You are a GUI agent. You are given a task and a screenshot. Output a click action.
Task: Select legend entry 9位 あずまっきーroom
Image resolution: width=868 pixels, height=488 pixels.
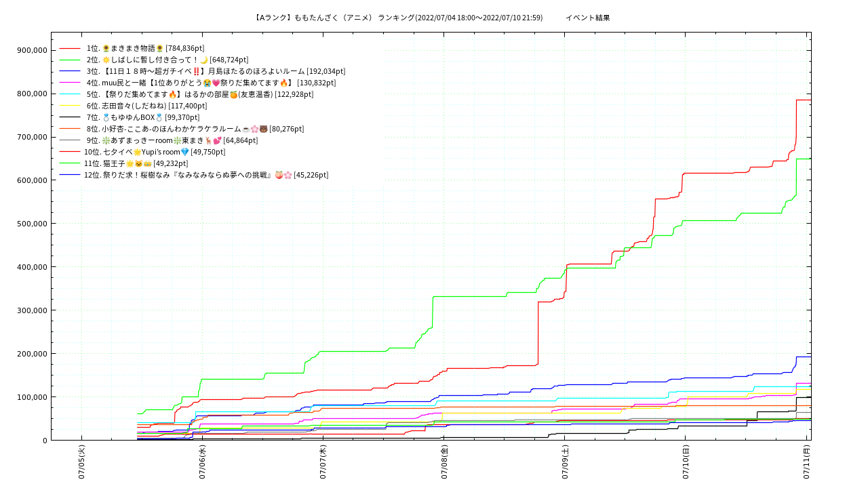click(172, 140)
